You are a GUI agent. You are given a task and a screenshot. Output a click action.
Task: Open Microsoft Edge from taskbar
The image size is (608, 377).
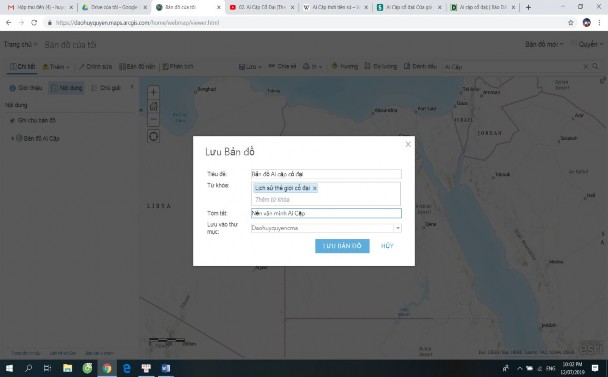tap(126, 368)
